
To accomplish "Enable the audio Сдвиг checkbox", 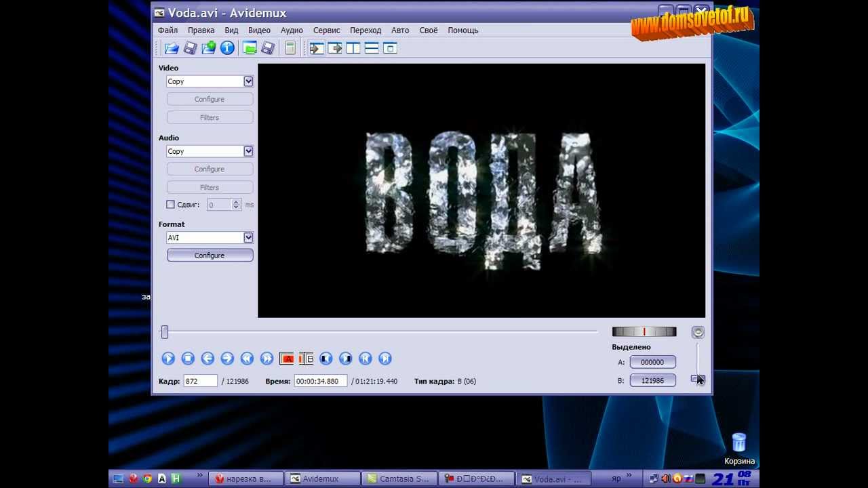I will [171, 205].
